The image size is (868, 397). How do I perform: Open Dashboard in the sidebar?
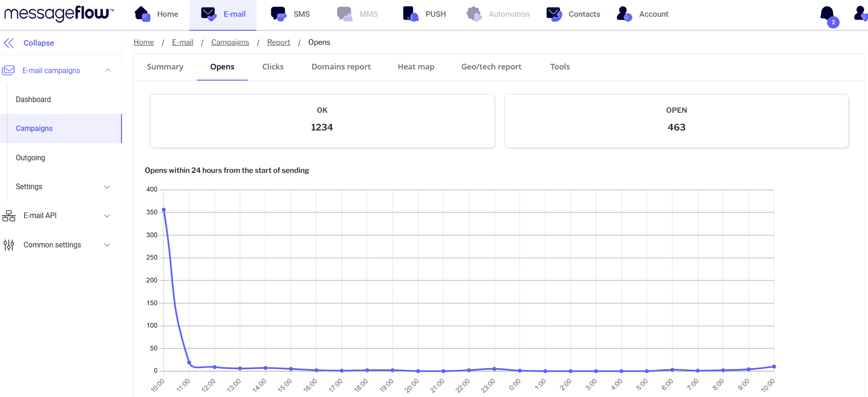click(x=34, y=99)
